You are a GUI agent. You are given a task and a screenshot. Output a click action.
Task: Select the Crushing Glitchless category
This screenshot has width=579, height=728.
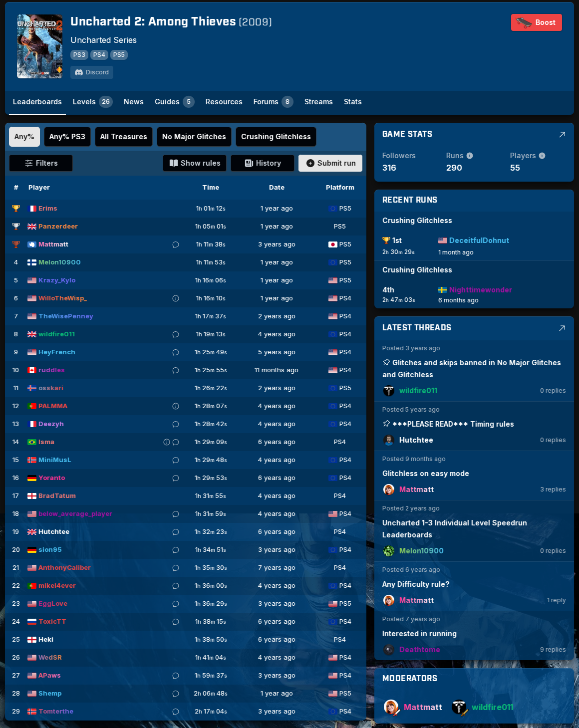pyautogui.click(x=276, y=137)
